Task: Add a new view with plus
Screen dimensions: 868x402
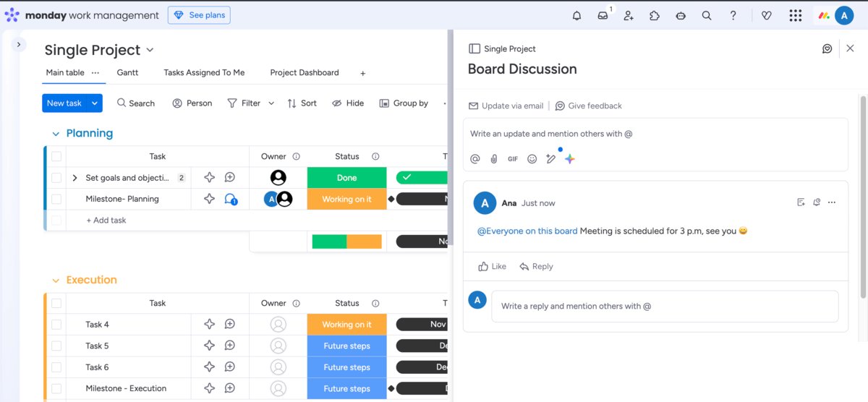Action: pyautogui.click(x=363, y=73)
